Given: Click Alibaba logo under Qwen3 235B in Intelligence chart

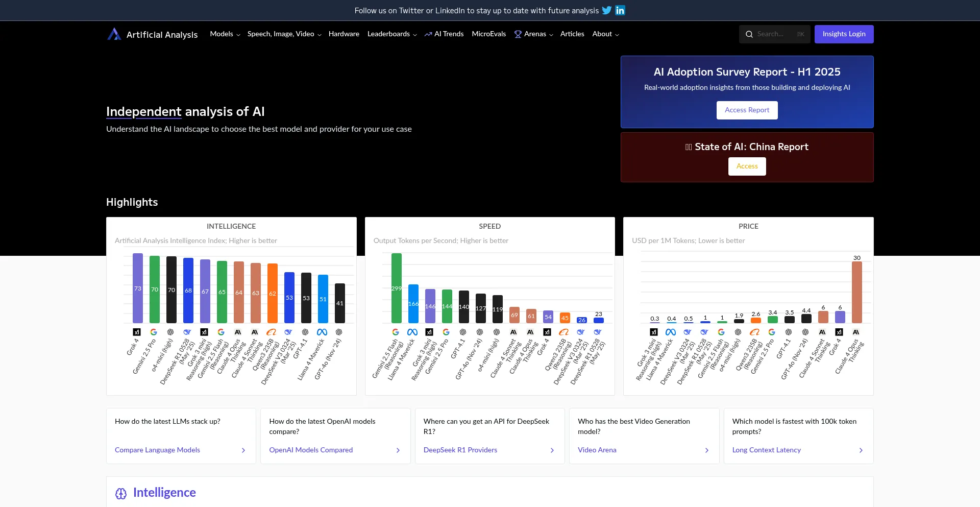Looking at the screenshot, I should click(272, 332).
